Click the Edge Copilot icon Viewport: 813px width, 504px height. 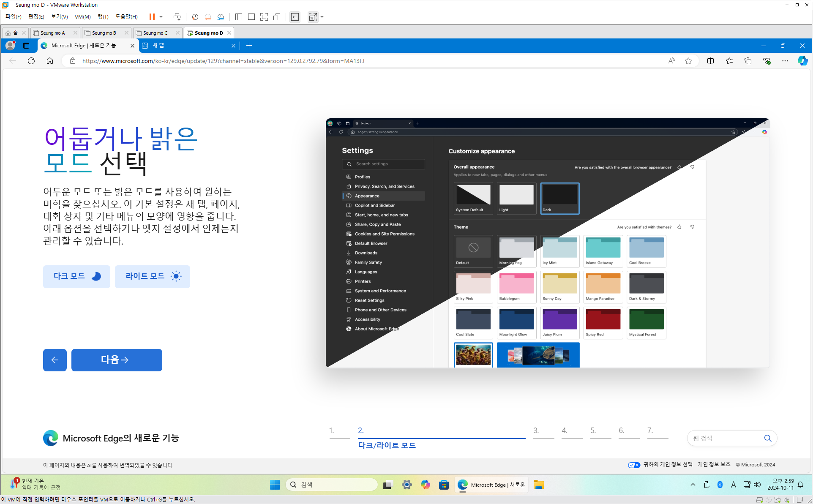coord(802,61)
